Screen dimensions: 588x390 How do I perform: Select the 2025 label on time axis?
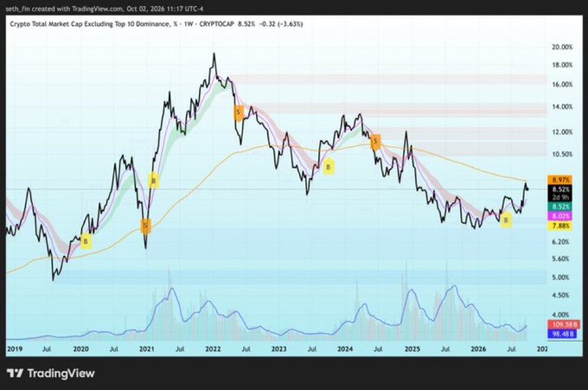pyautogui.click(x=412, y=348)
